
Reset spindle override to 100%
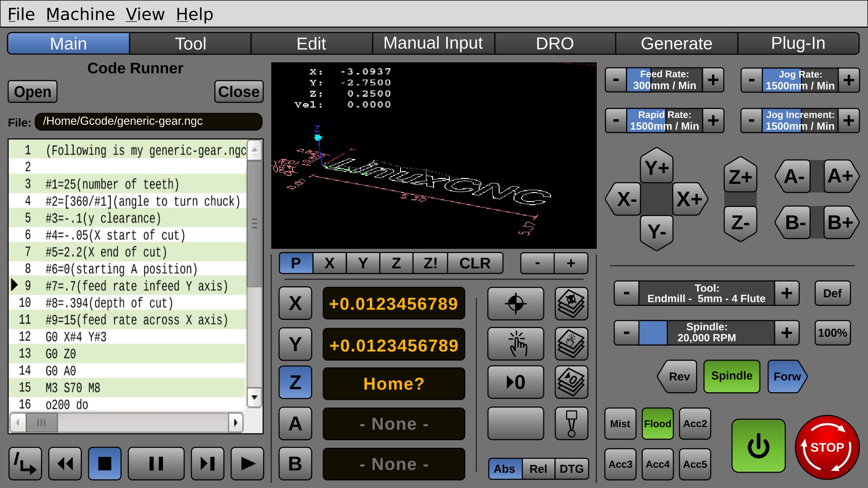(x=832, y=333)
